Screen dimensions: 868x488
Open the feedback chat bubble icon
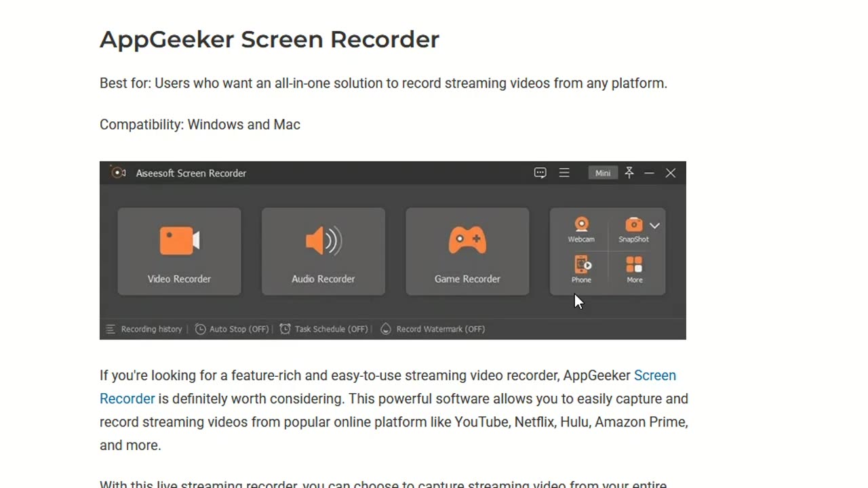click(540, 173)
